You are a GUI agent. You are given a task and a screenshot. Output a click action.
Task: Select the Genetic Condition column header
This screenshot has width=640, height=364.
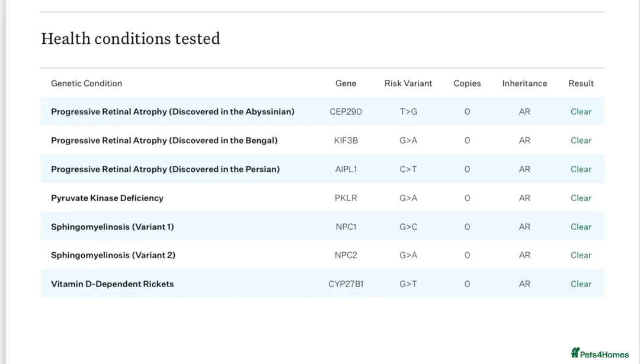pyautogui.click(x=87, y=83)
